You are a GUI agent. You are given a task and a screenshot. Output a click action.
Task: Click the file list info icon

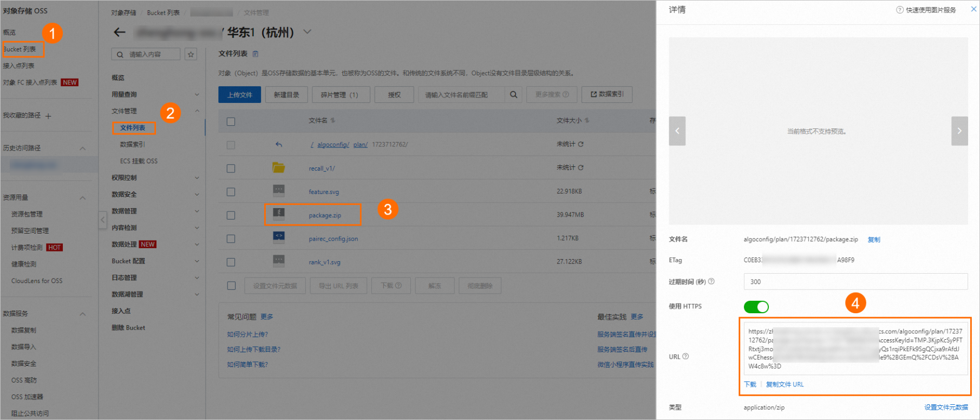256,54
